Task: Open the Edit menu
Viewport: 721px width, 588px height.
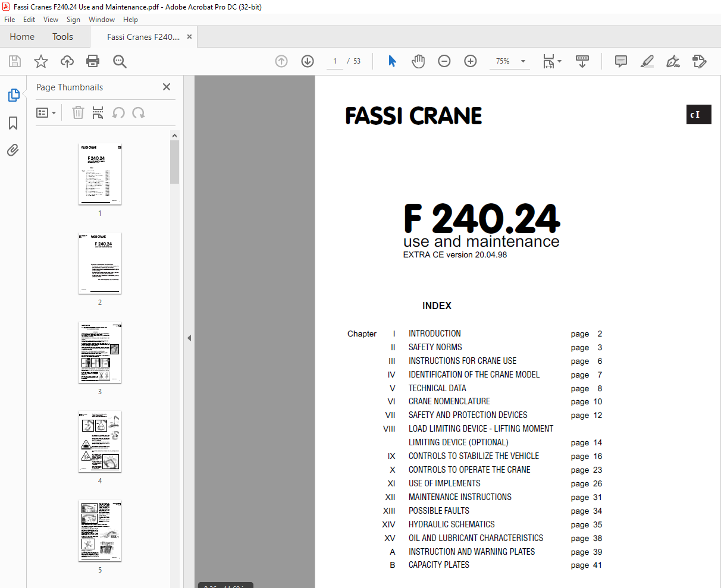Action: point(29,20)
